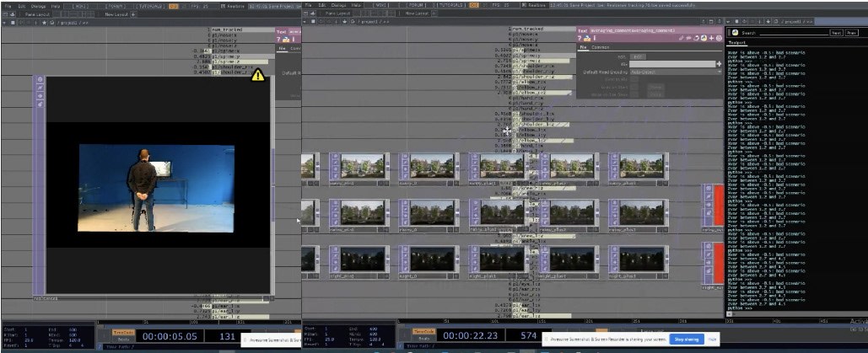
Task: Select Textport tab
Action: coord(737,42)
